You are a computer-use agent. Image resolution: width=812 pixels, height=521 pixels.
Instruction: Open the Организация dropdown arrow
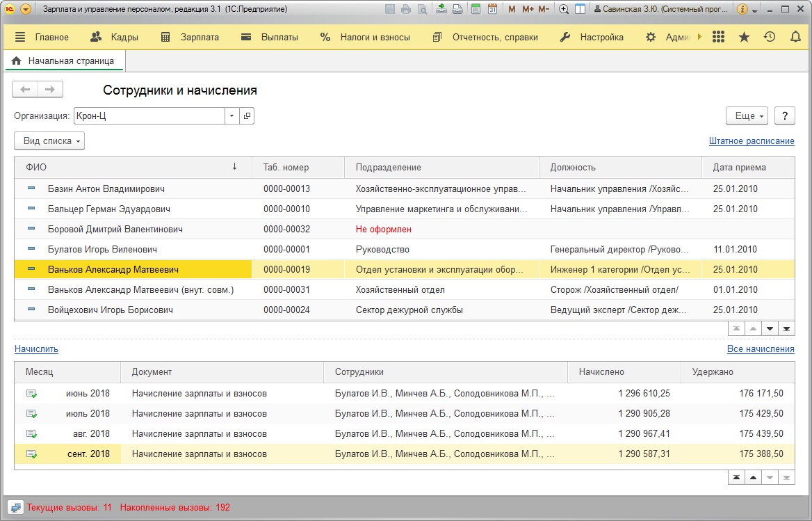232,116
